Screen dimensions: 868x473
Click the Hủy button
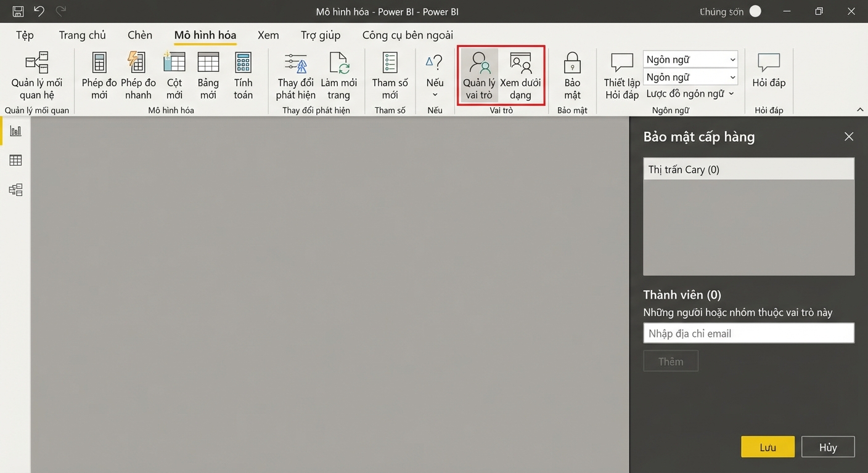[828, 447]
